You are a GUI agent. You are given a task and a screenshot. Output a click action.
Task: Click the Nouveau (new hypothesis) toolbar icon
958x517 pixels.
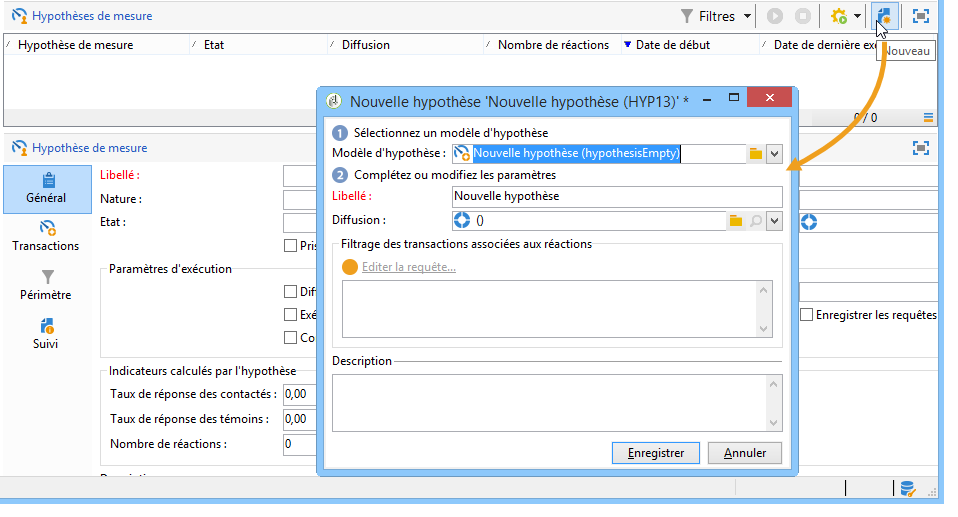click(884, 16)
